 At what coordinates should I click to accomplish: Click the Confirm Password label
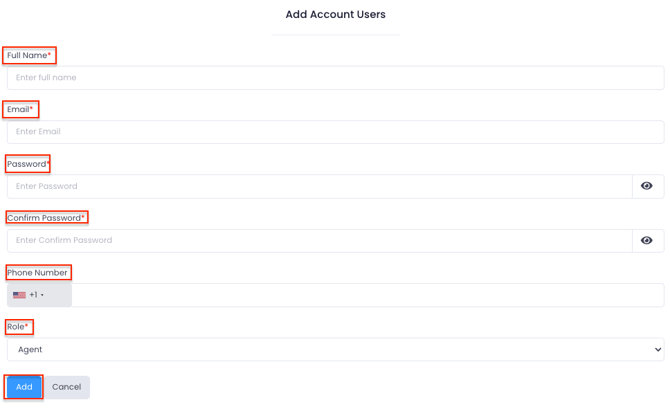point(46,218)
